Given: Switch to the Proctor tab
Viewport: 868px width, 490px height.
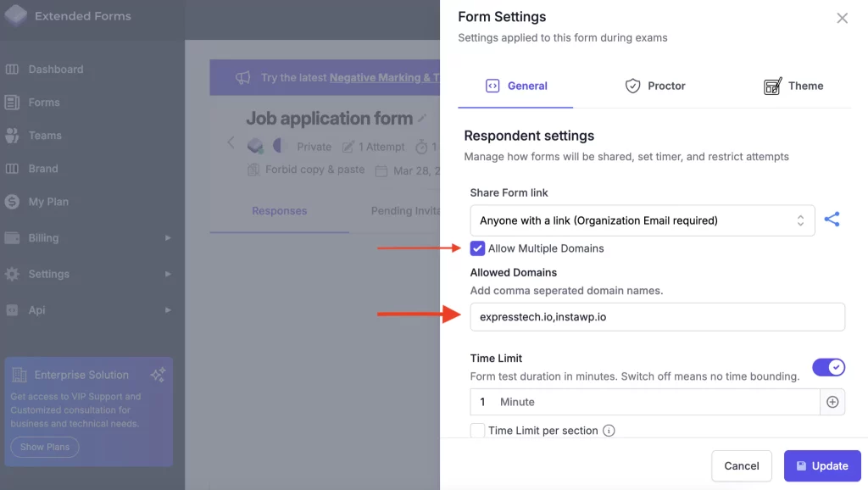Looking at the screenshot, I should click(x=655, y=86).
